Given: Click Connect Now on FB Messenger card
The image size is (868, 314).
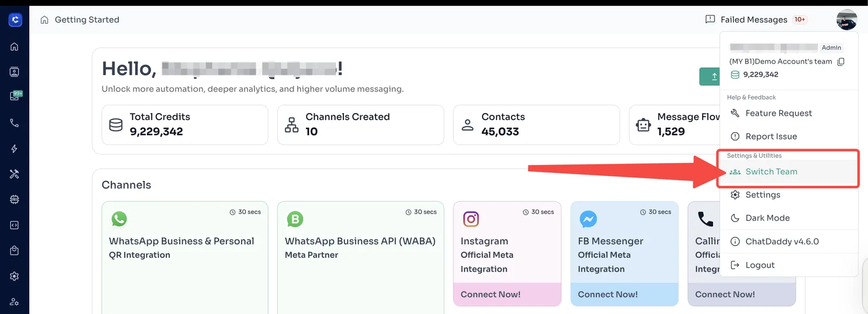Looking at the screenshot, I should click(608, 294).
